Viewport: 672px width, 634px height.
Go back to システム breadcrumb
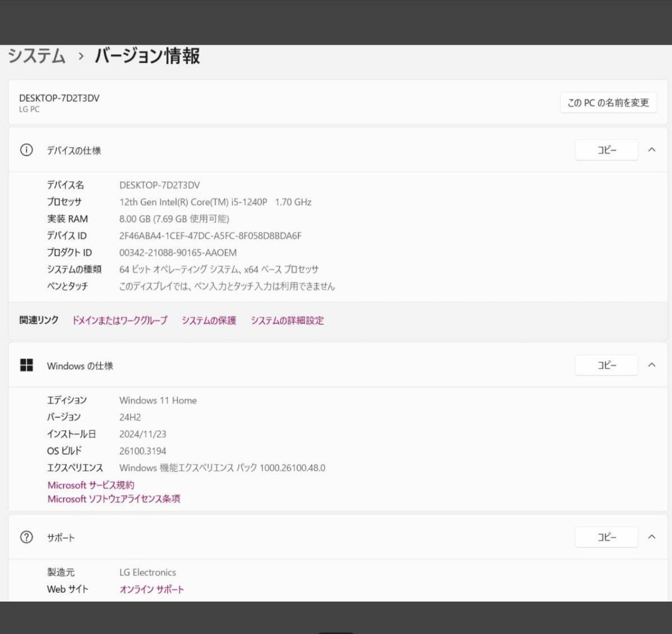point(37,56)
